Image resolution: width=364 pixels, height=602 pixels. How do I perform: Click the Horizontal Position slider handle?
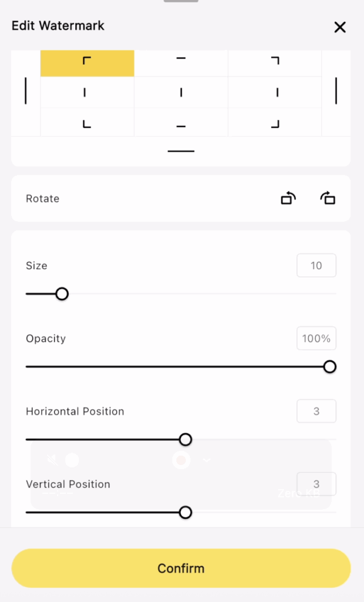coord(185,440)
